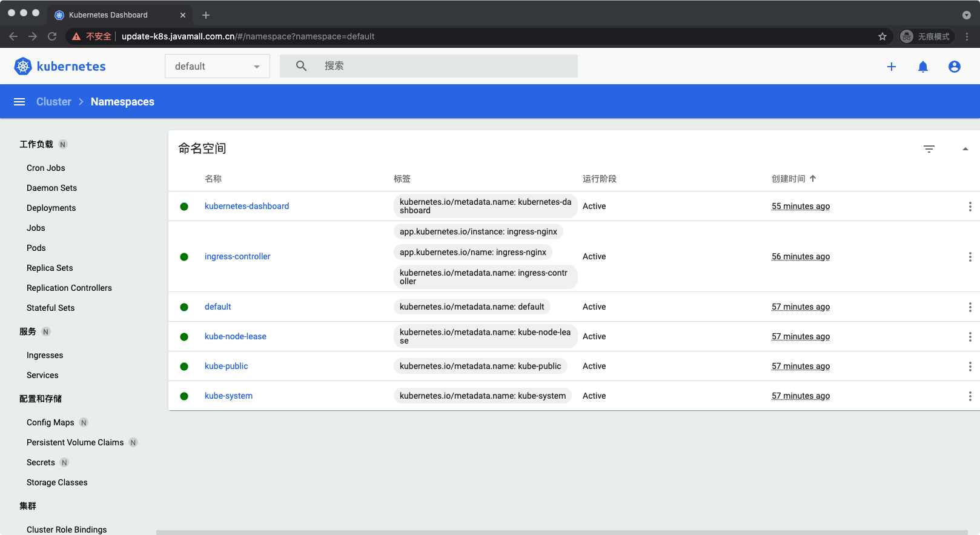Go to Daemon Sets in sidebar
Viewport: 980px width, 535px height.
[x=52, y=188]
